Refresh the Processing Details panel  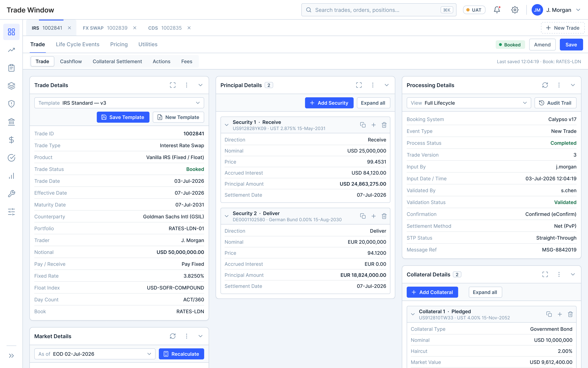545,85
